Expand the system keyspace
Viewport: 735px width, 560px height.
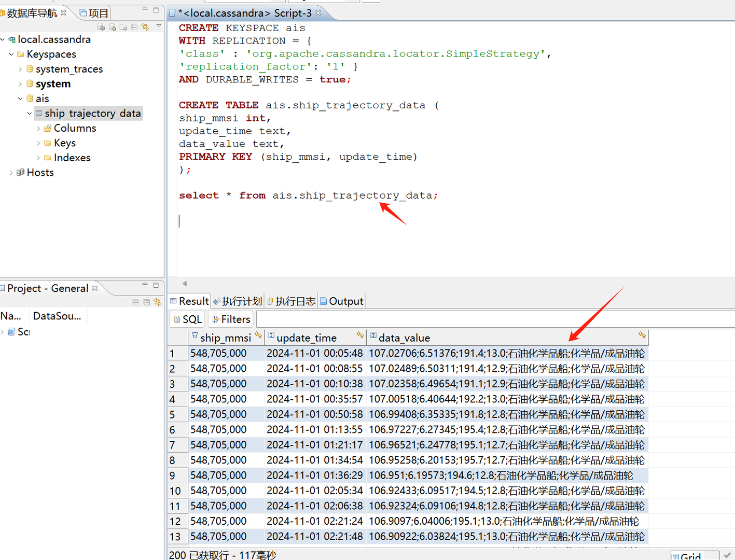tap(20, 83)
